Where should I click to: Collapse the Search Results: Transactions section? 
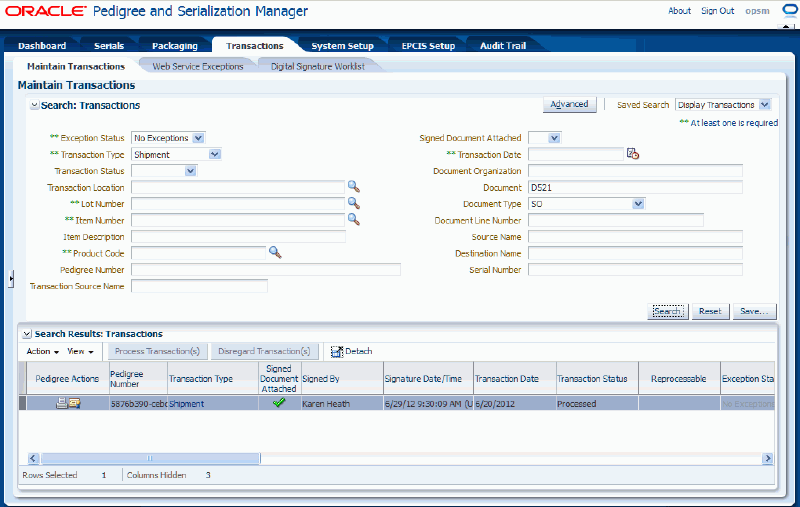tap(27, 334)
